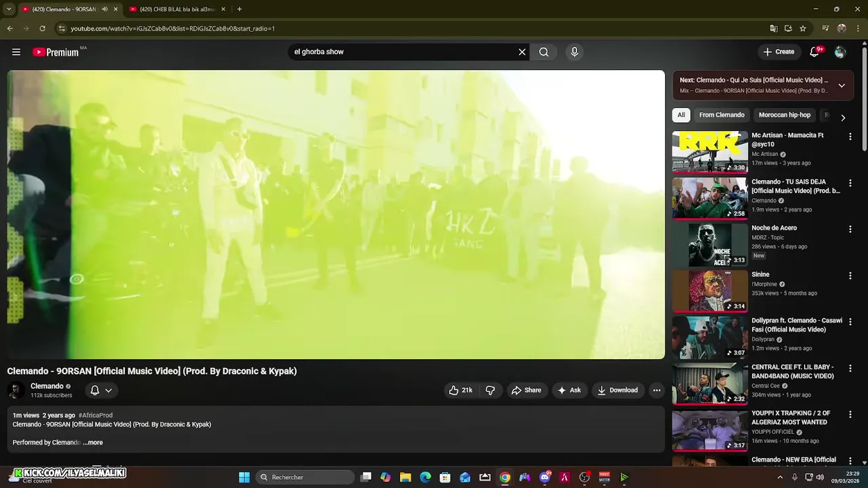This screenshot has width=868, height=488.
Task: Click the address bar URL
Action: [172, 28]
